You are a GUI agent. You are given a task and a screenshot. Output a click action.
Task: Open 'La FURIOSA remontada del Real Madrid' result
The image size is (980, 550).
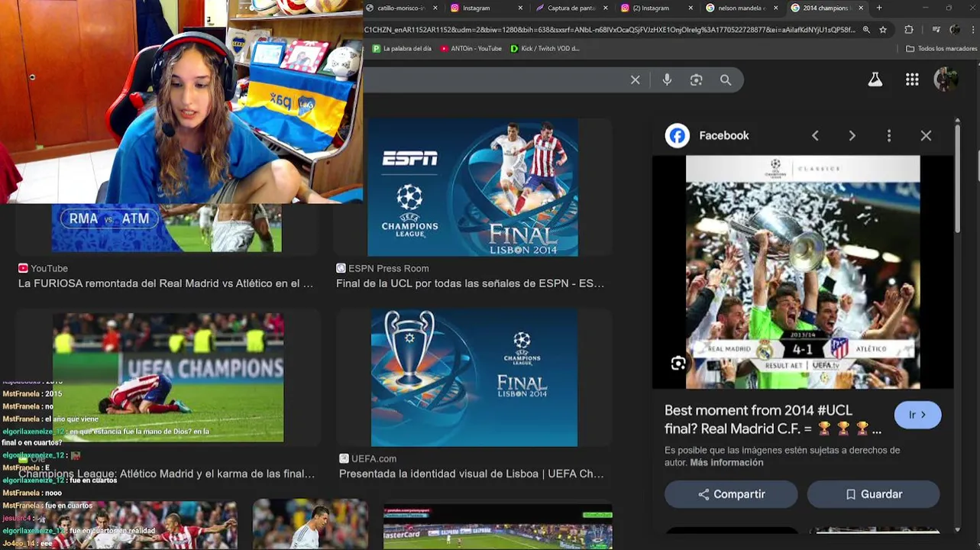coord(166,283)
